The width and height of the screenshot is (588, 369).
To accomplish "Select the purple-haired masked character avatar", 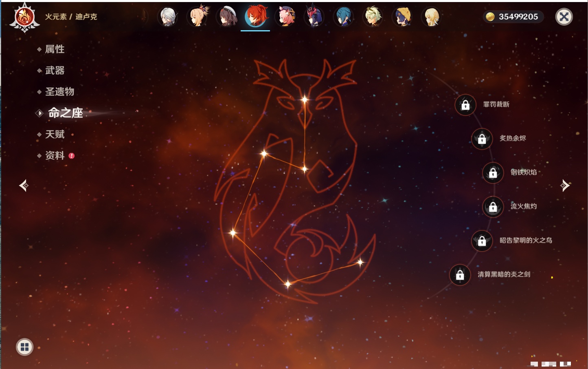I will (314, 17).
